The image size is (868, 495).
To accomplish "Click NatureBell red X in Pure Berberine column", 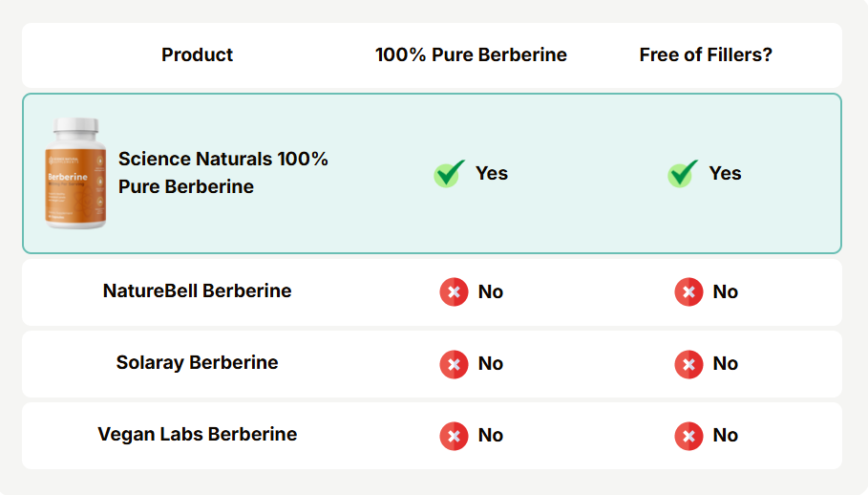I will (x=455, y=291).
